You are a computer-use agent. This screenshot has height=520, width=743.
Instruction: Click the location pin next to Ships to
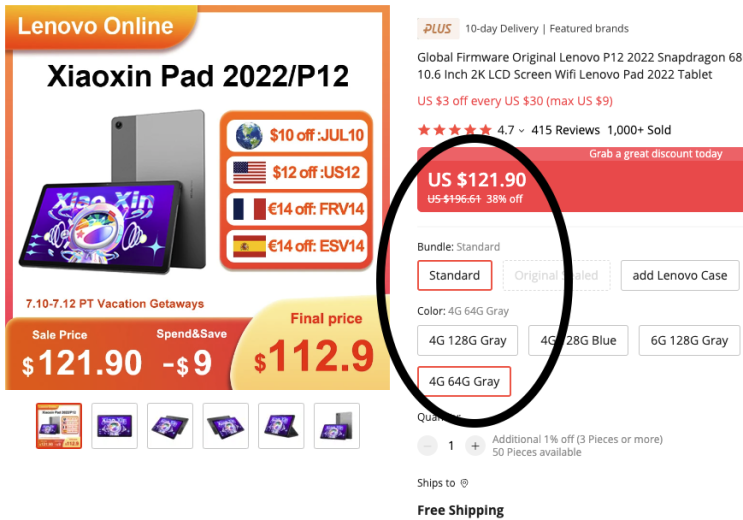tap(464, 483)
